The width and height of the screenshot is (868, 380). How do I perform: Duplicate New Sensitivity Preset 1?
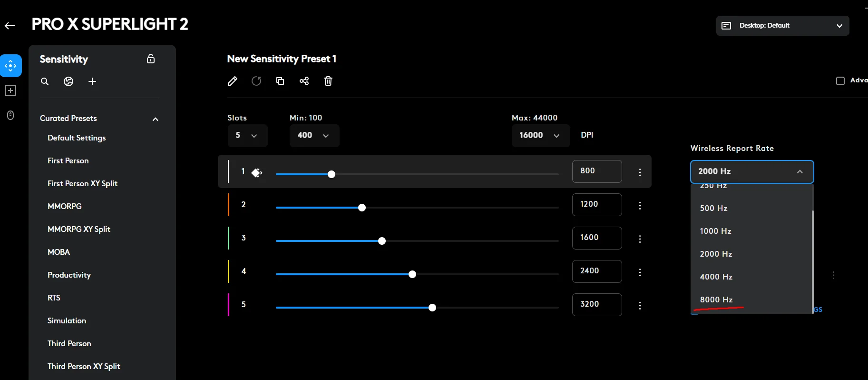click(x=280, y=81)
